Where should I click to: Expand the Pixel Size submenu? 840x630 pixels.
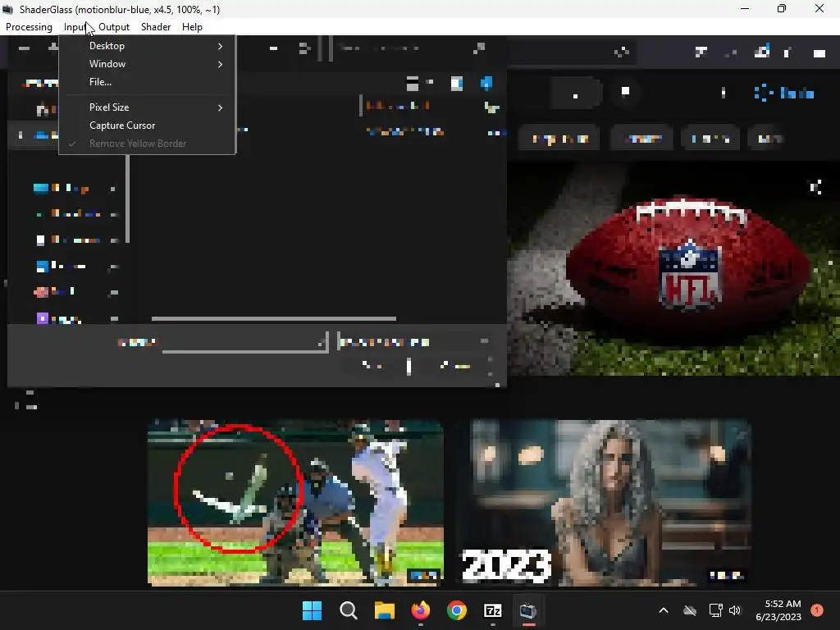(147, 107)
